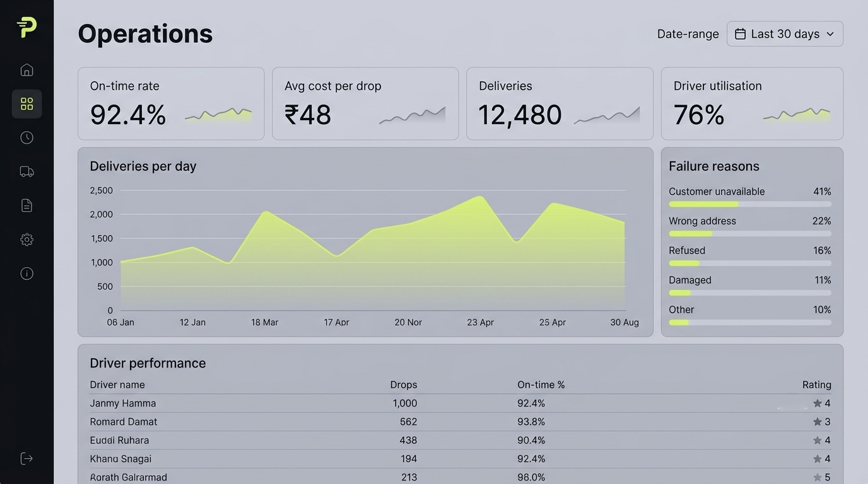Select driver Romard Damat

[x=124, y=422]
